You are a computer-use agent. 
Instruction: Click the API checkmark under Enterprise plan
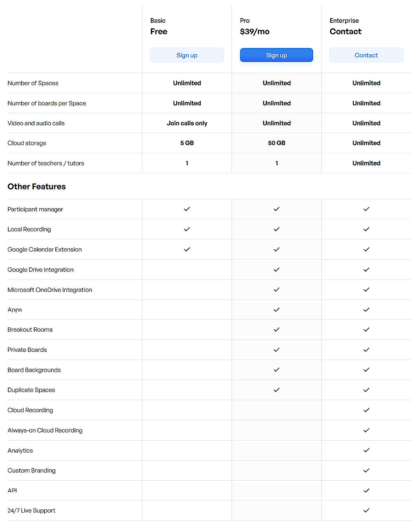click(x=366, y=490)
